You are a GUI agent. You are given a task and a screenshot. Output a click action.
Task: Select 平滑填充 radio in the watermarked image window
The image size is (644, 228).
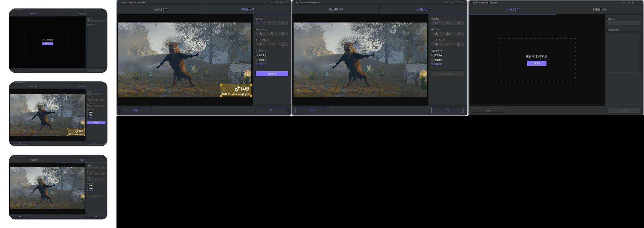tap(257, 55)
